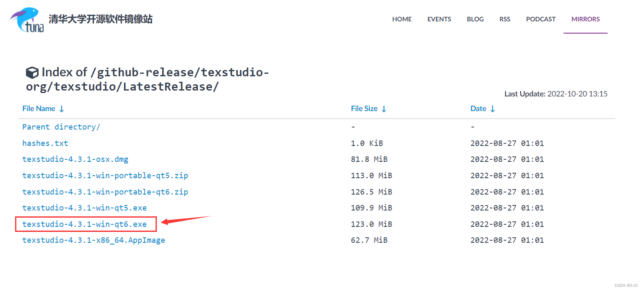Sort by File Size arrow
This screenshot has height=291, width=644.
click(384, 109)
